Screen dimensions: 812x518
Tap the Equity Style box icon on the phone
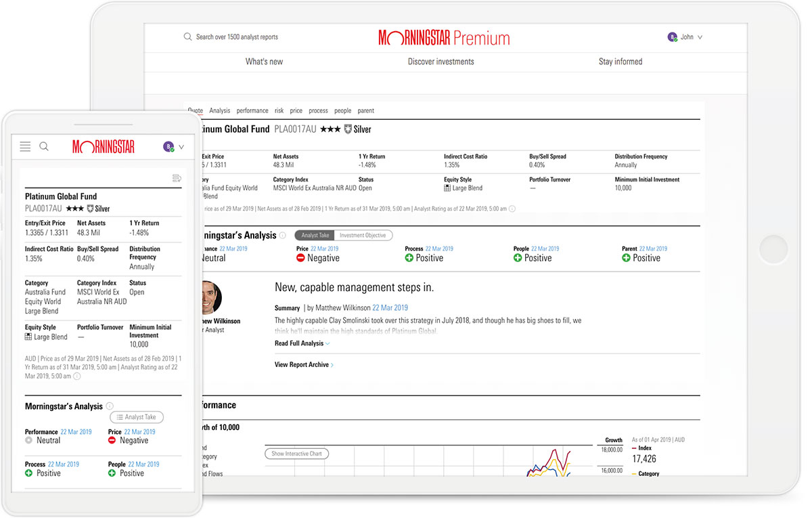(28, 337)
